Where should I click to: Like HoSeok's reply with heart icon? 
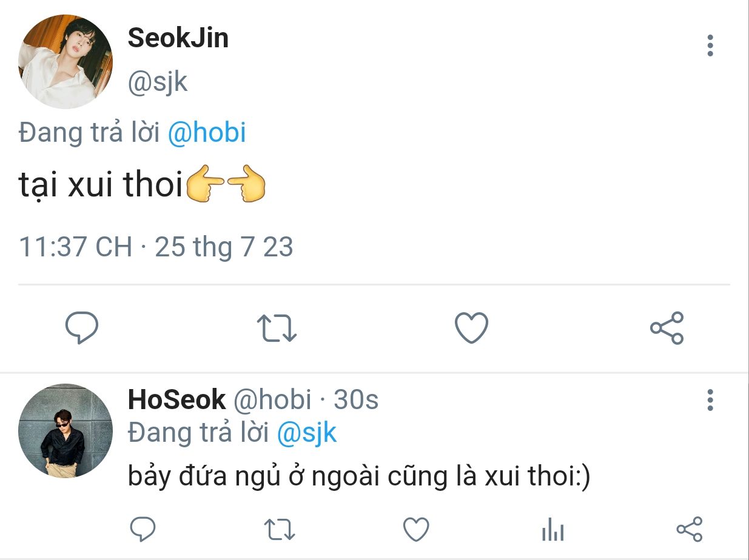tap(416, 529)
